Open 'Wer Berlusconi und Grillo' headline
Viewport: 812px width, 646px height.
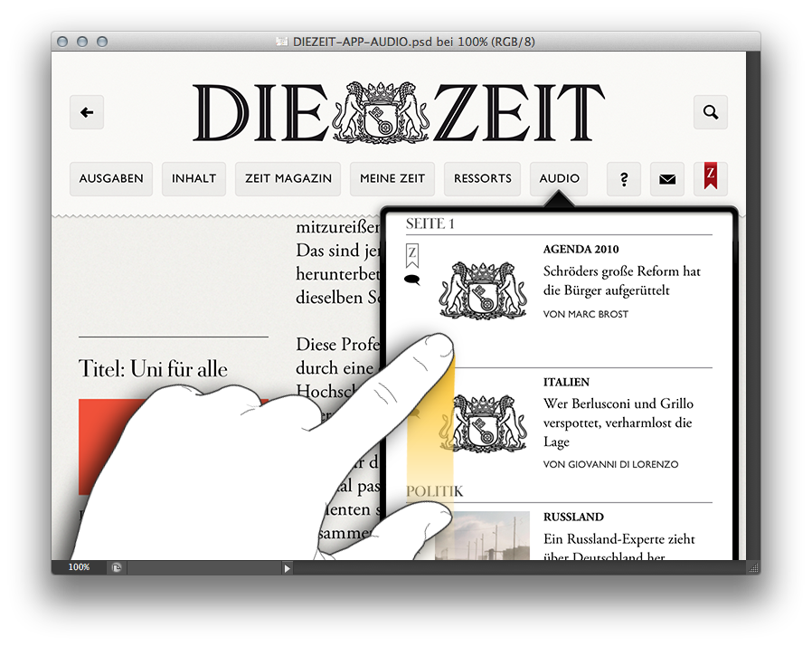coord(618,423)
